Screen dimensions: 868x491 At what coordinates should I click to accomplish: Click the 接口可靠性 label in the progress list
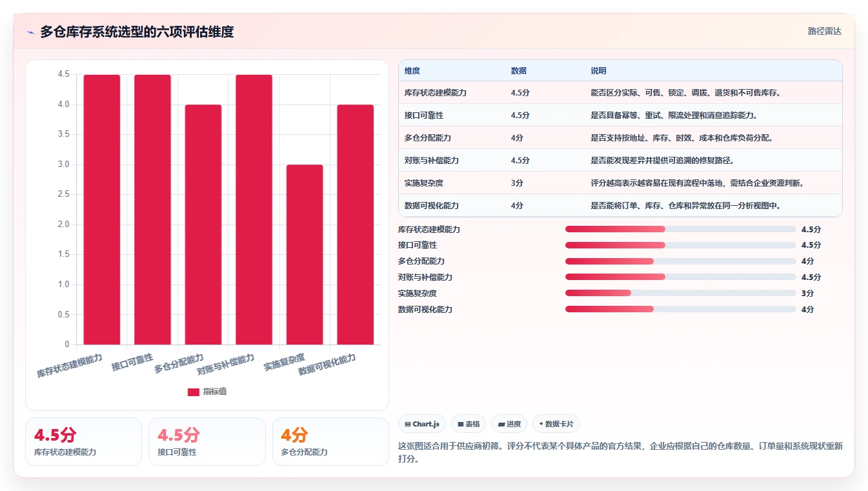pos(418,245)
